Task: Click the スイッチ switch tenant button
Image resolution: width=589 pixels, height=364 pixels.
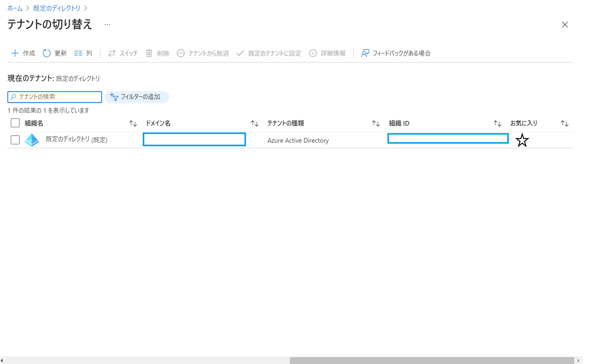Action: pyautogui.click(x=123, y=53)
